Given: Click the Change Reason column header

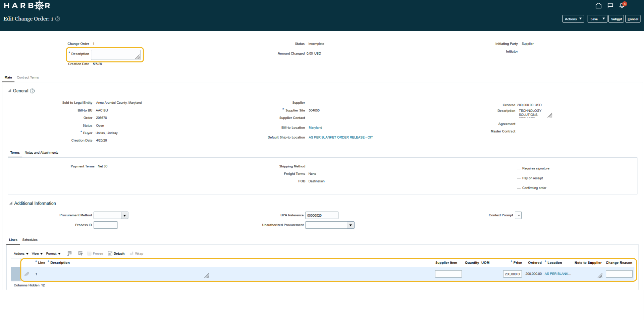Looking at the screenshot, I should [619, 263].
